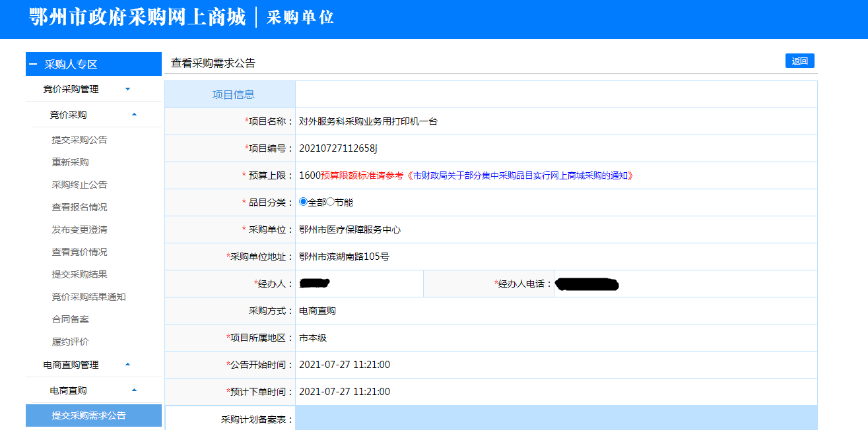Open 提交采购公告 in sidebar

(x=79, y=140)
